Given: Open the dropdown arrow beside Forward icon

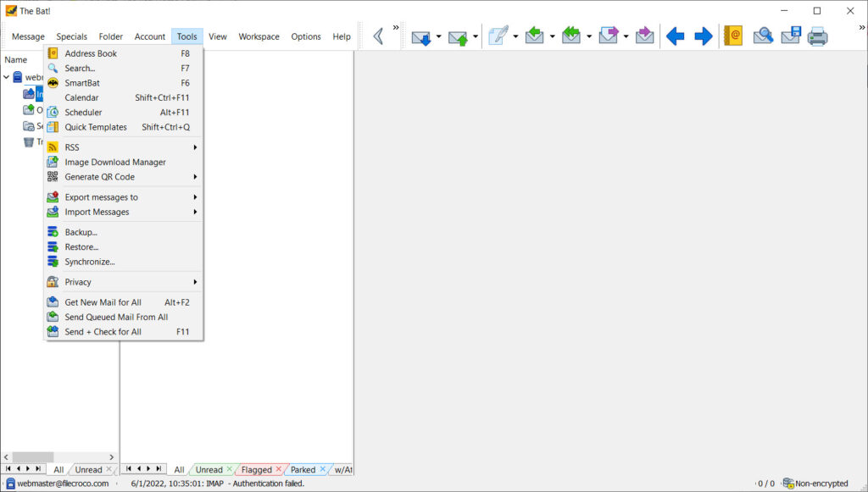Looking at the screenshot, I should [626, 36].
